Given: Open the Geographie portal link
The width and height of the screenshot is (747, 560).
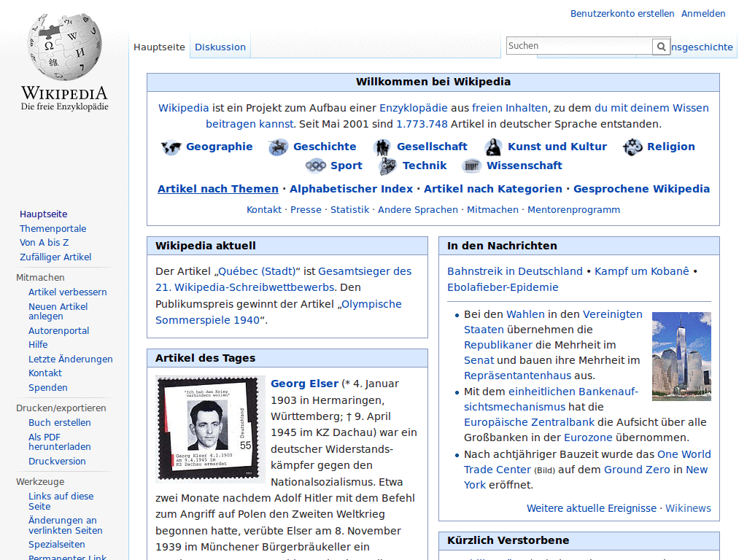Looking at the screenshot, I should pyautogui.click(x=219, y=147).
